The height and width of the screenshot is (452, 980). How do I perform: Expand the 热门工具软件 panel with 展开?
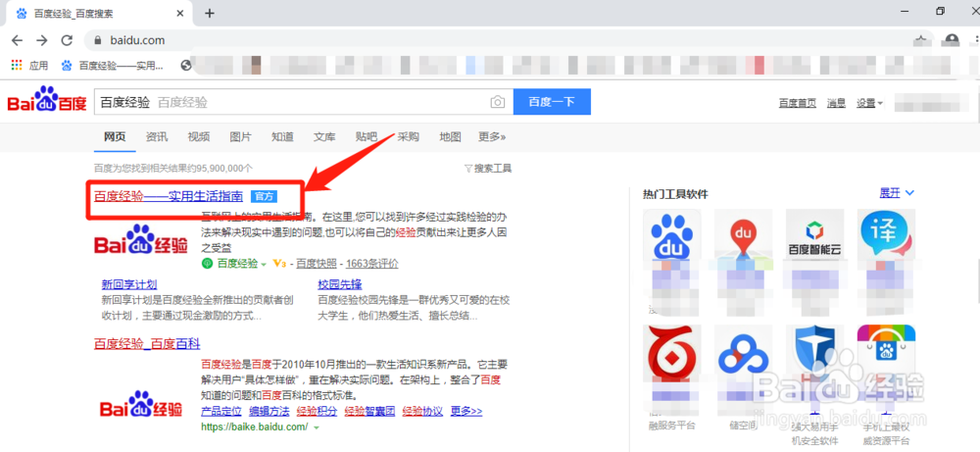[897, 193]
